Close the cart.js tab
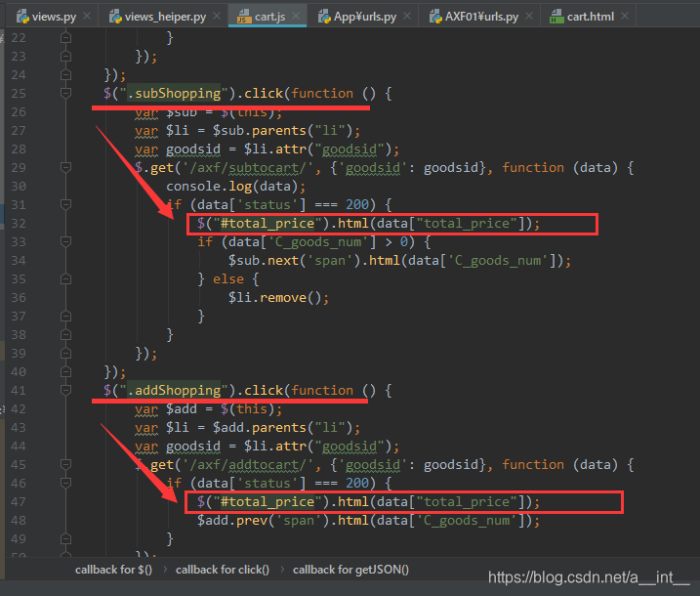The height and width of the screenshot is (596, 700). pos(296,16)
